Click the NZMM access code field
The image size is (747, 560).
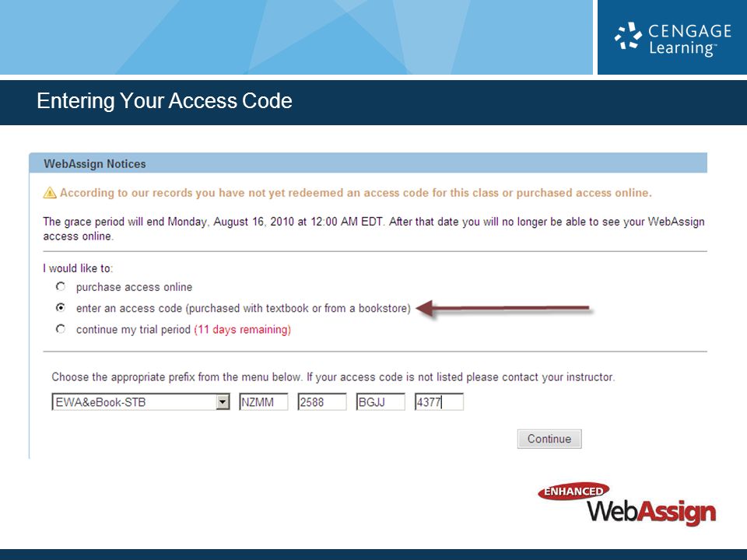(264, 402)
